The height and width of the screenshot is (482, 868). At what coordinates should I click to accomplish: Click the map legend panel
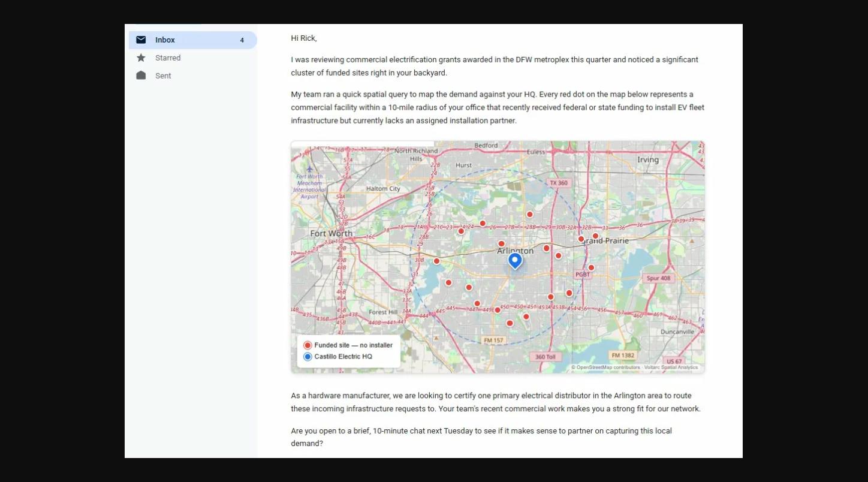[x=348, y=350]
